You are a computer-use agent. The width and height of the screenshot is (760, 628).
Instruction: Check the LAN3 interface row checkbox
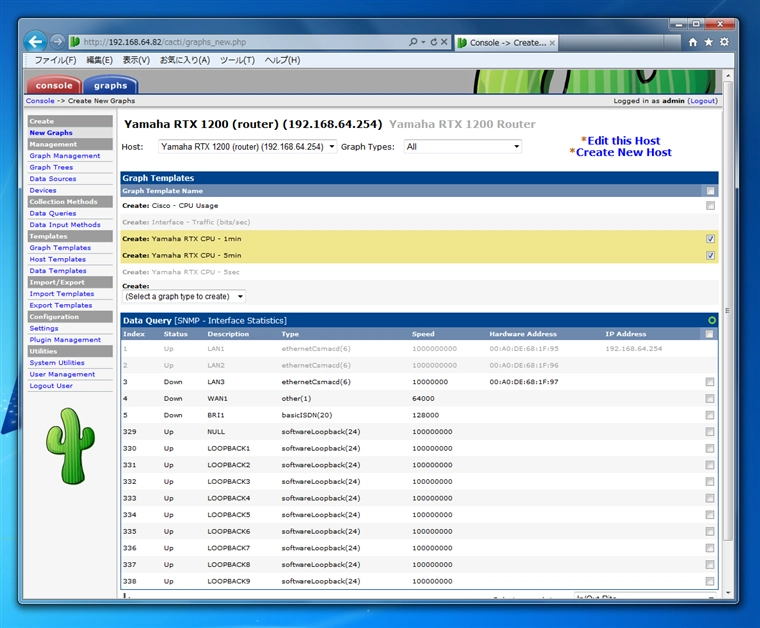tap(710, 382)
